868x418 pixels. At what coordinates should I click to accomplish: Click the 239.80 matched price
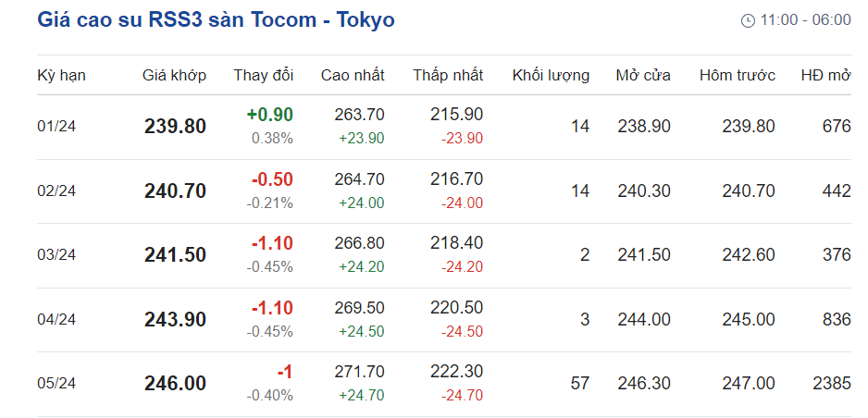(175, 127)
